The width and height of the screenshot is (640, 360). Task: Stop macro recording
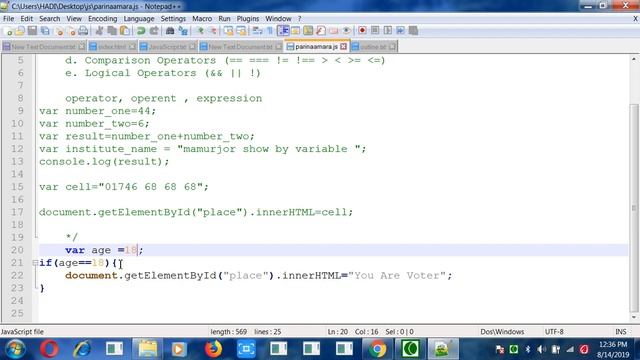tap(375, 31)
